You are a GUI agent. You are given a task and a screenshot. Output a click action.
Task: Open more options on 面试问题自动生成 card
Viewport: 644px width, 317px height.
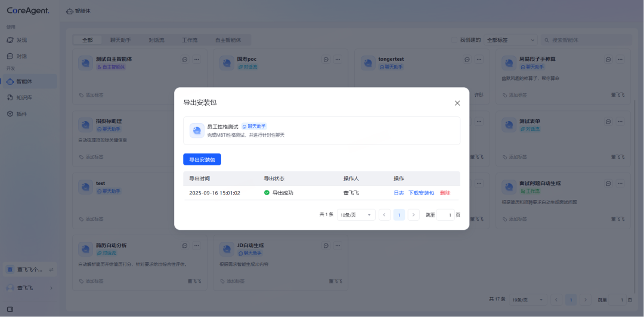[620, 183]
